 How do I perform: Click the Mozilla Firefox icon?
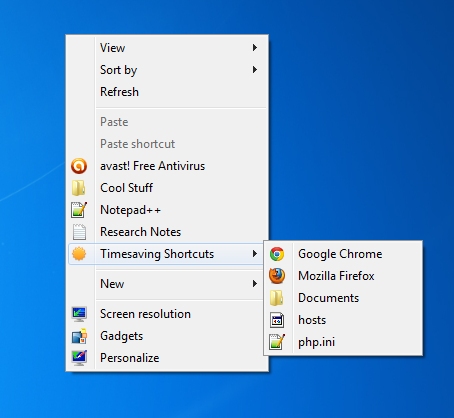(x=277, y=276)
